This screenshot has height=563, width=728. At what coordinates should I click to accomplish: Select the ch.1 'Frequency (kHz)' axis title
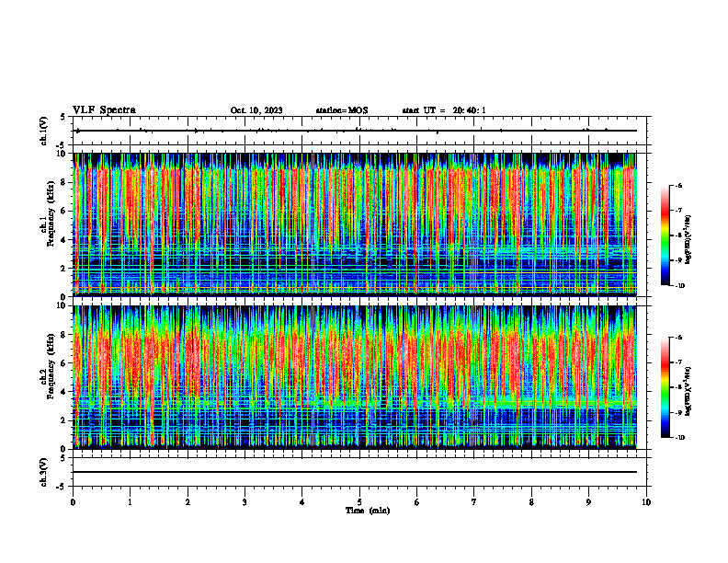51,215
